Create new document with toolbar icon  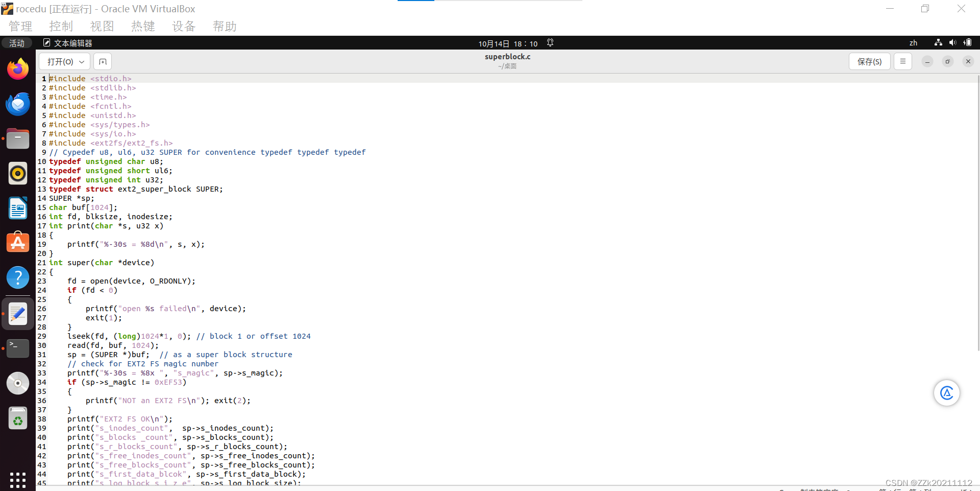click(x=103, y=61)
